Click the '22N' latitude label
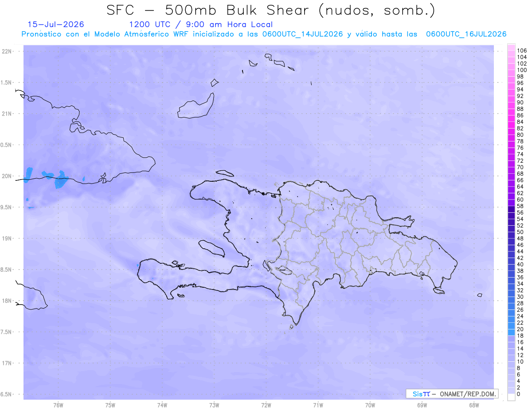Viewport: 532px width, 411px height. click(7, 51)
